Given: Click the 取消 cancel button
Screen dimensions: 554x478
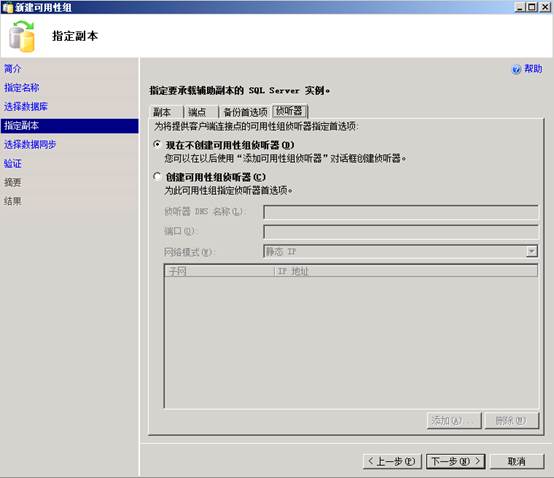Looking at the screenshot, I should (x=517, y=461).
